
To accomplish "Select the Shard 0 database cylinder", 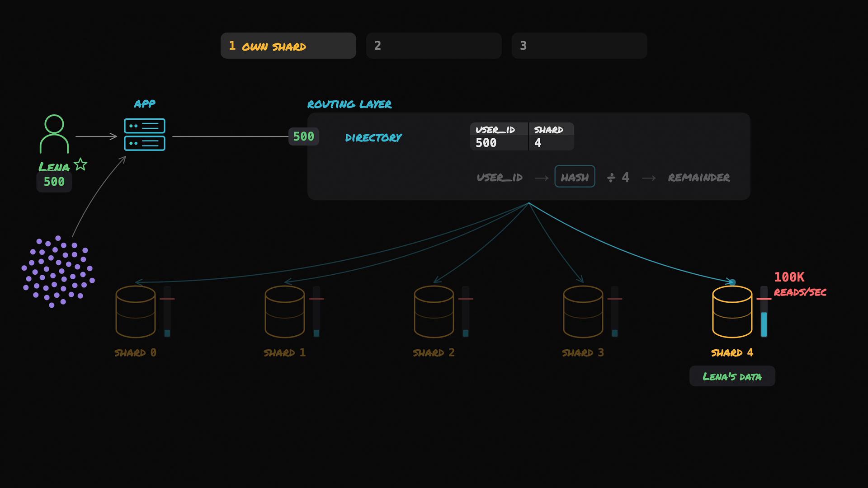I will tap(136, 312).
